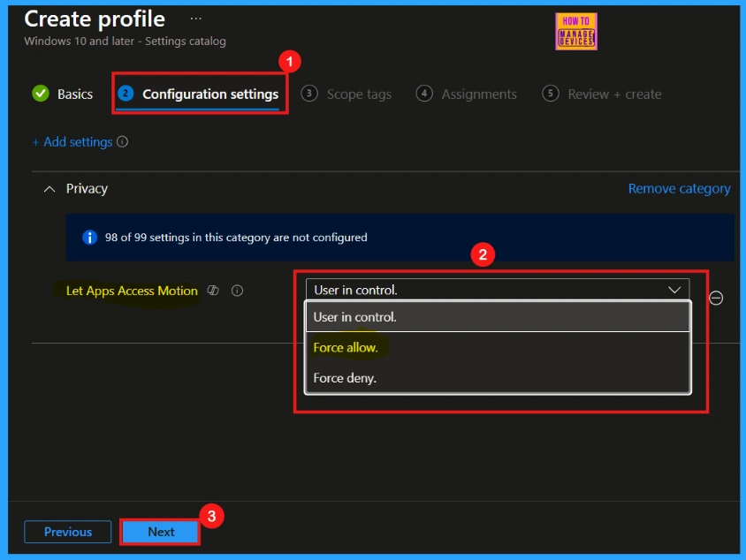The height and width of the screenshot is (560, 746).
Task: Open the ellipsis menu beside Create profile
Action: click(x=195, y=19)
